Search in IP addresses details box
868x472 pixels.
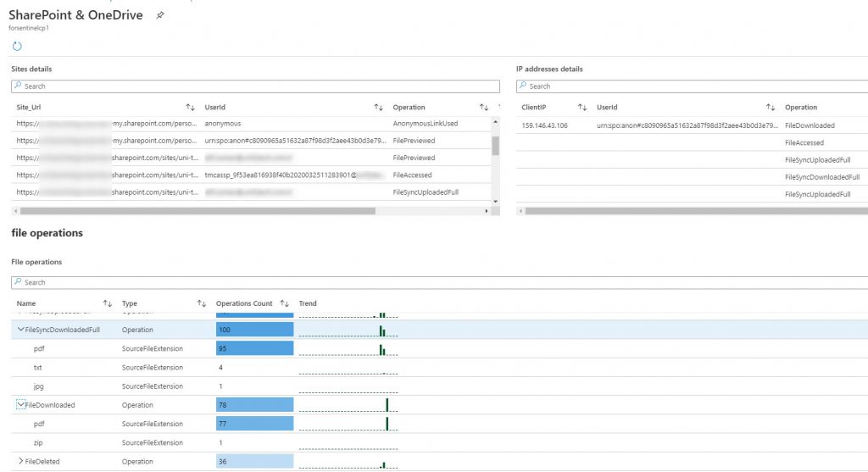tap(692, 86)
